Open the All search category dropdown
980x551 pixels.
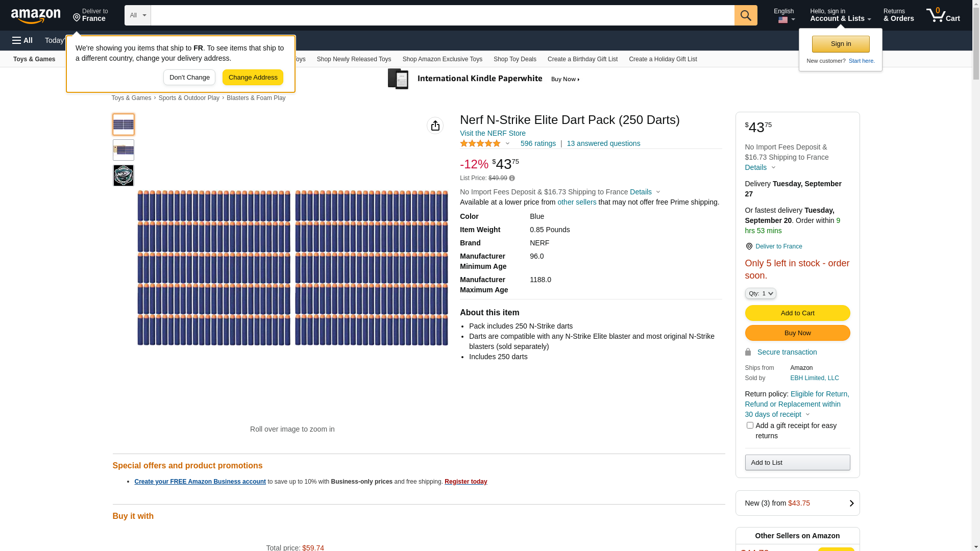(137, 15)
